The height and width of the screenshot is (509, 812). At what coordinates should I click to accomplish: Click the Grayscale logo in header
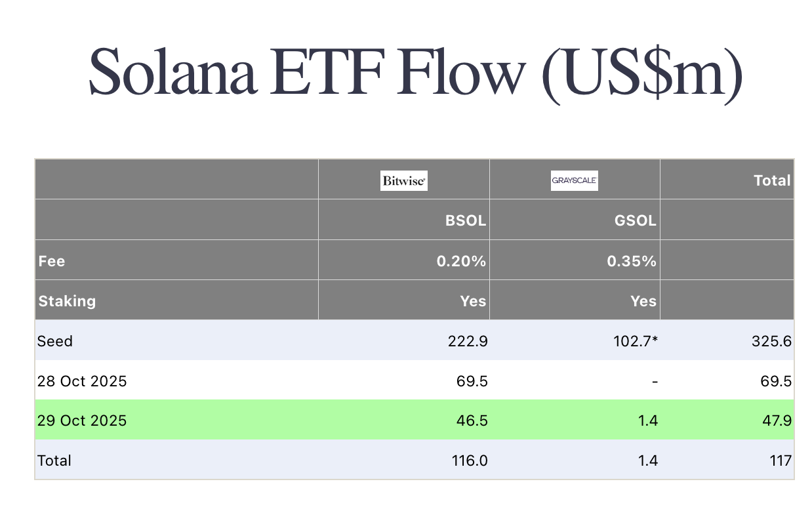[575, 180]
